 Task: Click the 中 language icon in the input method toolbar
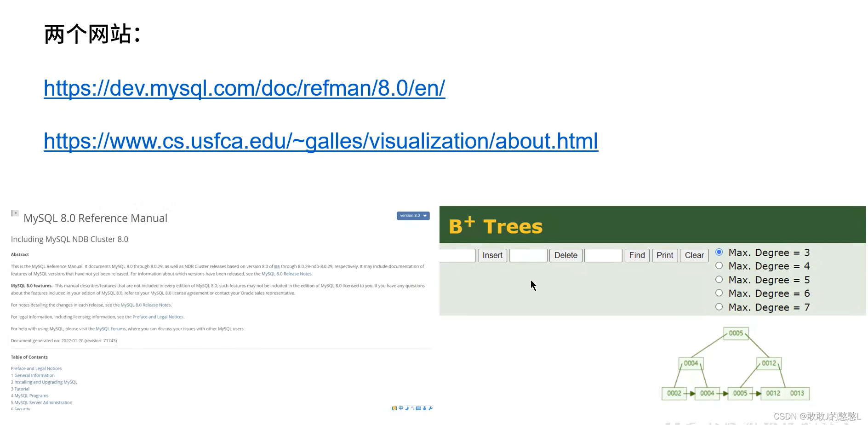coord(401,408)
